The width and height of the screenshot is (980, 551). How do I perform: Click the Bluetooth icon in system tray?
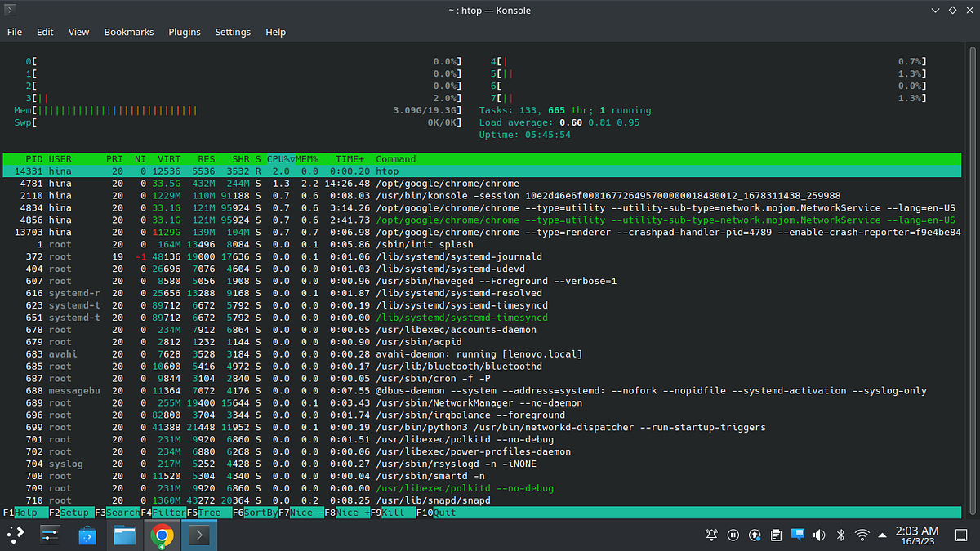pyautogui.click(x=840, y=535)
